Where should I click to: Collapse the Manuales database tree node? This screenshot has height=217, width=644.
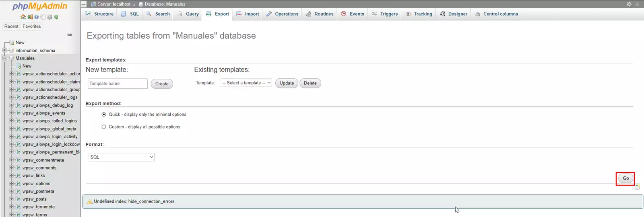[5, 58]
